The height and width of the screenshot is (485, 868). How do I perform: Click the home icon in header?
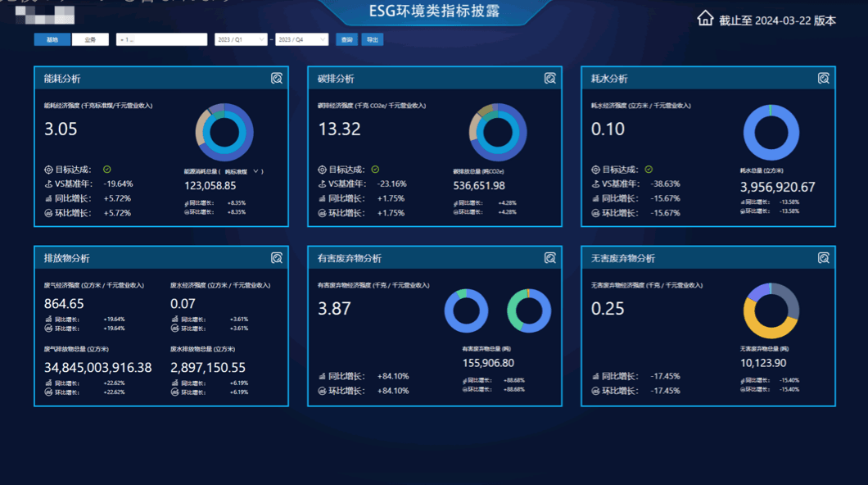point(705,18)
